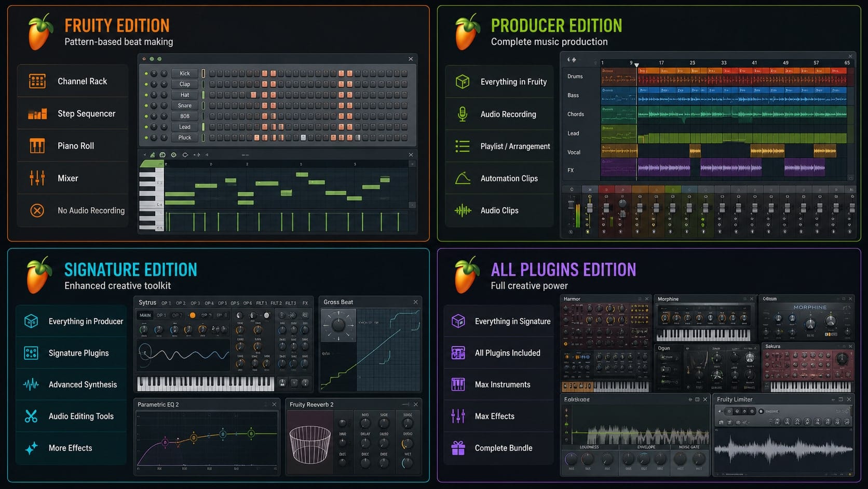Click the Audio Clips waveform icon
This screenshot has width=868, height=489.
pos(463,210)
